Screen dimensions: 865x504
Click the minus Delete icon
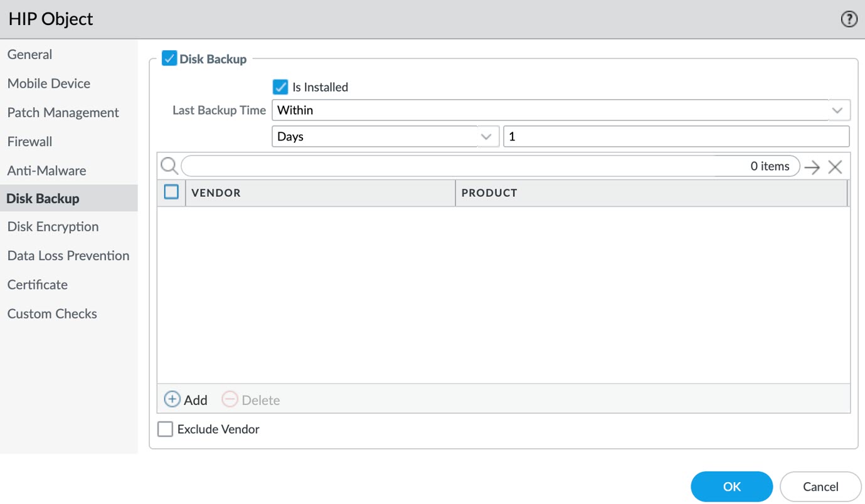230,399
